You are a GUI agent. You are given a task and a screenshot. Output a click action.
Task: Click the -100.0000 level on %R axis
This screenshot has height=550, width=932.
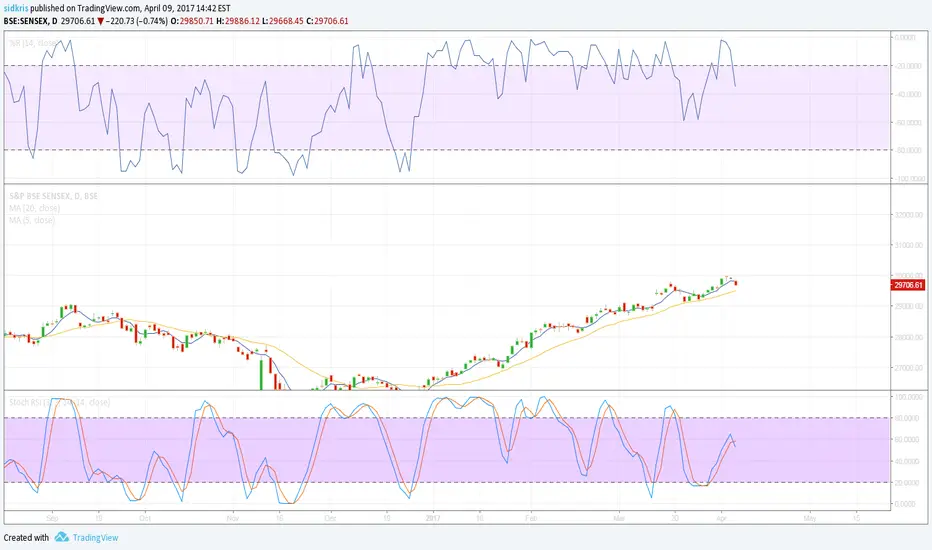[x=909, y=178]
